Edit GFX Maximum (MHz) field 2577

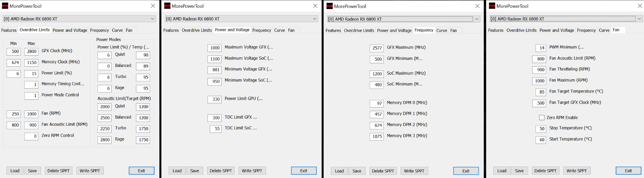(x=377, y=48)
